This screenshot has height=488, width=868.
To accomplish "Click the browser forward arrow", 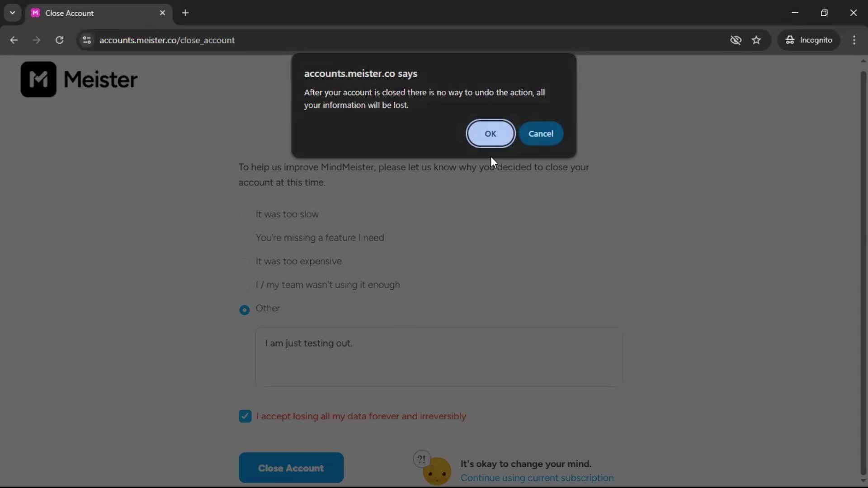I will click(x=36, y=40).
